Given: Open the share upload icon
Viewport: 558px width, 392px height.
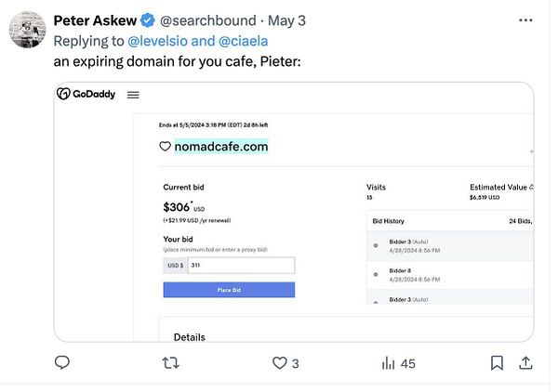Looking at the screenshot, I should pos(525,362).
